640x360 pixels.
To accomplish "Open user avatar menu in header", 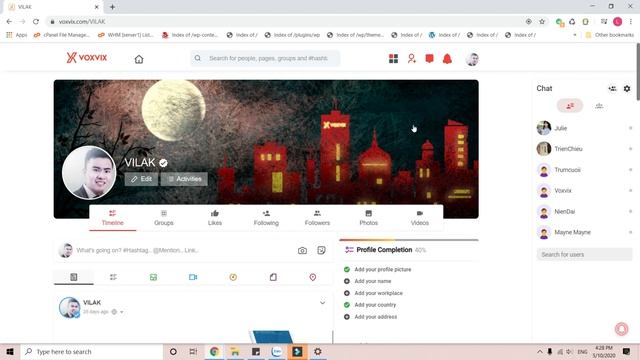I will (x=472, y=59).
